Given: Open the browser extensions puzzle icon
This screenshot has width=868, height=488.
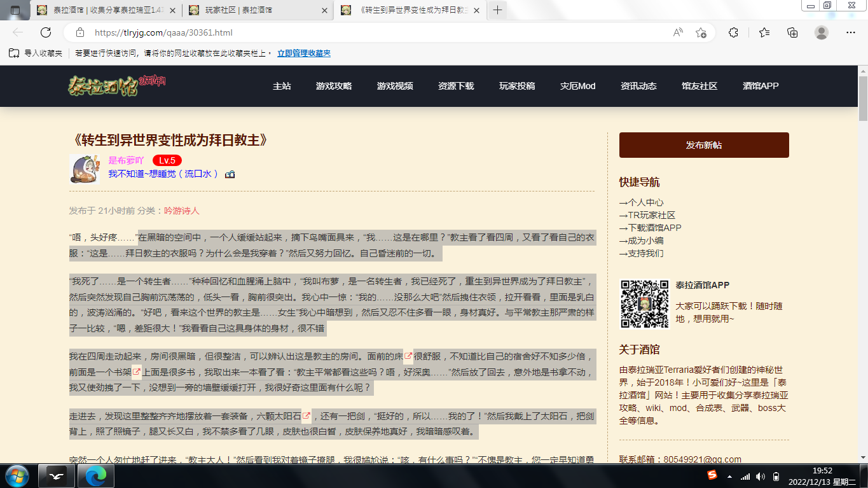Looking at the screenshot, I should point(733,32).
